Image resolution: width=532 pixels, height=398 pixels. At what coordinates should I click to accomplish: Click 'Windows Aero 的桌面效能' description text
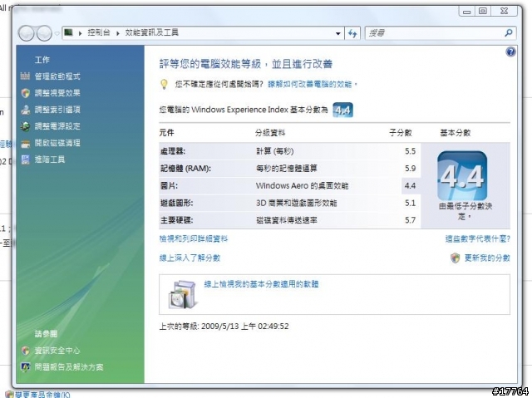click(x=302, y=186)
